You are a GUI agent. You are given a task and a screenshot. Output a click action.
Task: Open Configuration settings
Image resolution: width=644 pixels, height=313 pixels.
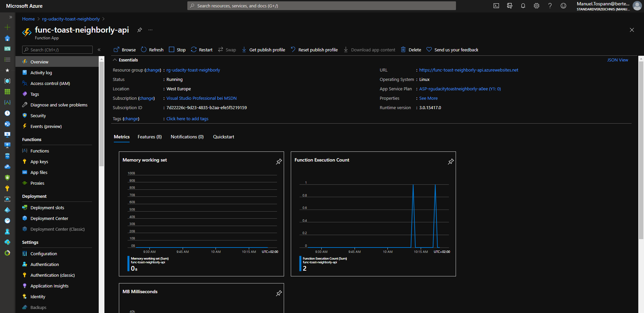click(x=57, y=254)
